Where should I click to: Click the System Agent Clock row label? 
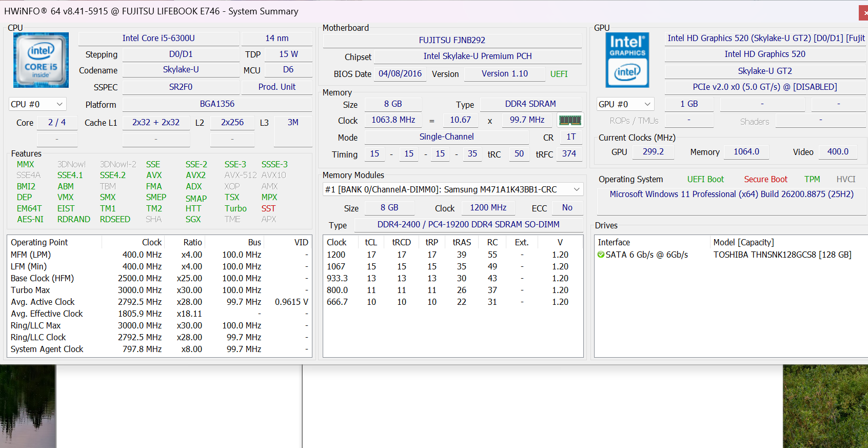[x=47, y=349]
